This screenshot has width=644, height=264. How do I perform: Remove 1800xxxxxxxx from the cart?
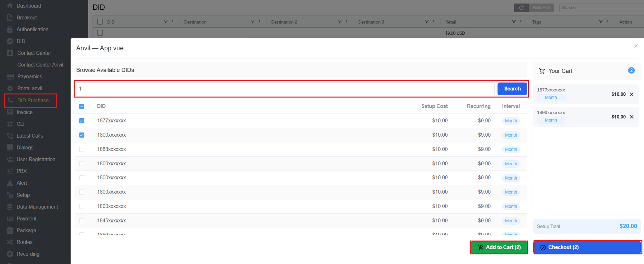pyautogui.click(x=632, y=117)
